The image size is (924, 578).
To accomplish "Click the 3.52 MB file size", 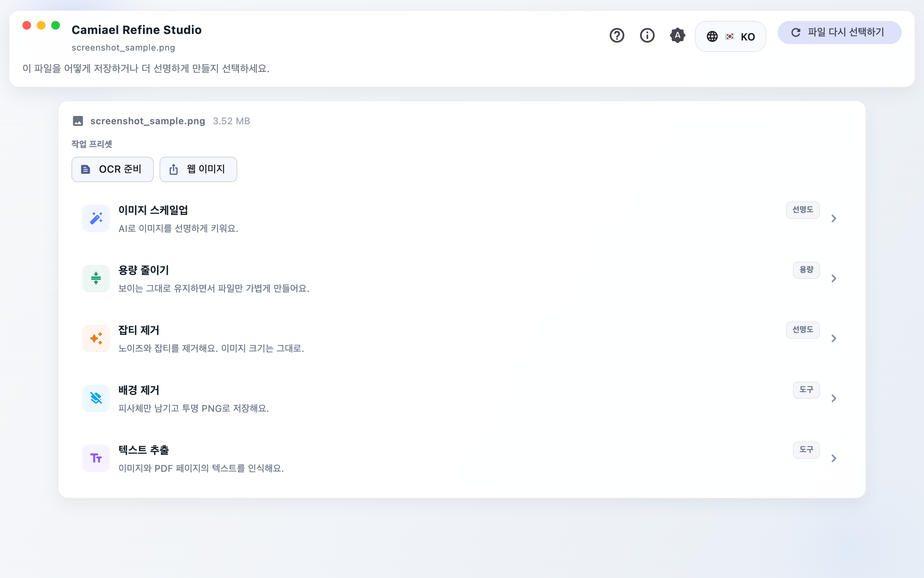I will [x=231, y=121].
